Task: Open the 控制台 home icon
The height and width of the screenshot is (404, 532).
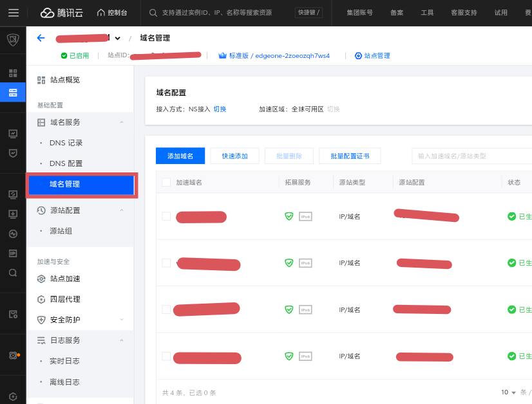Action: pos(111,13)
